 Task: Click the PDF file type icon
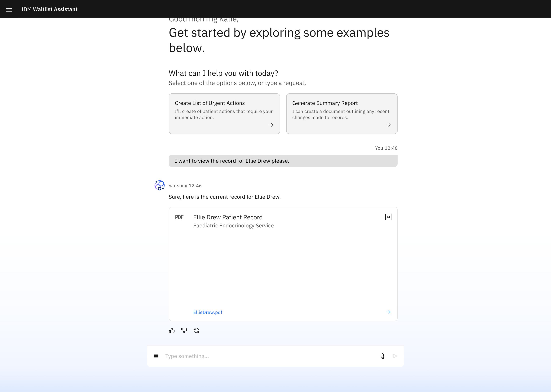pyautogui.click(x=179, y=217)
